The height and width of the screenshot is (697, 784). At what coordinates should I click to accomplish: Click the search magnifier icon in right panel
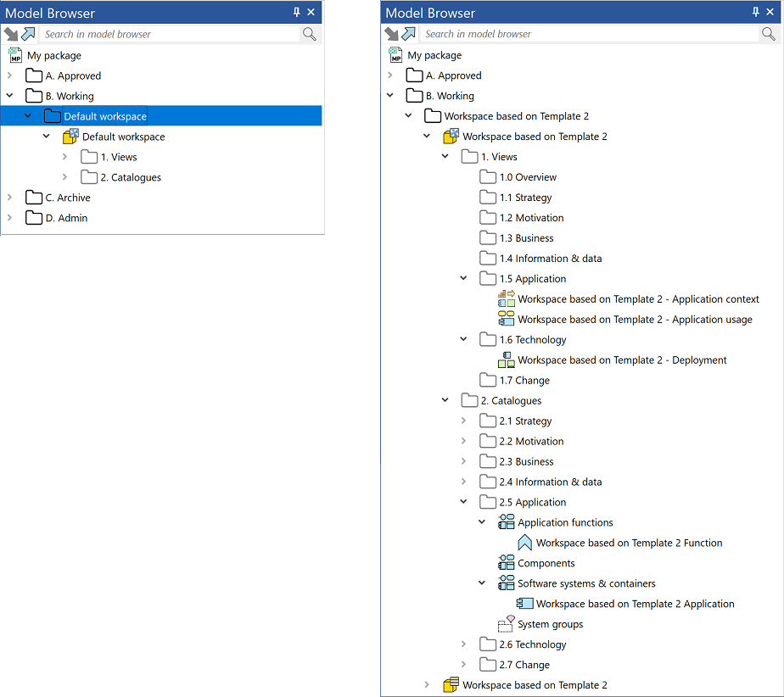[x=769, y=34]
